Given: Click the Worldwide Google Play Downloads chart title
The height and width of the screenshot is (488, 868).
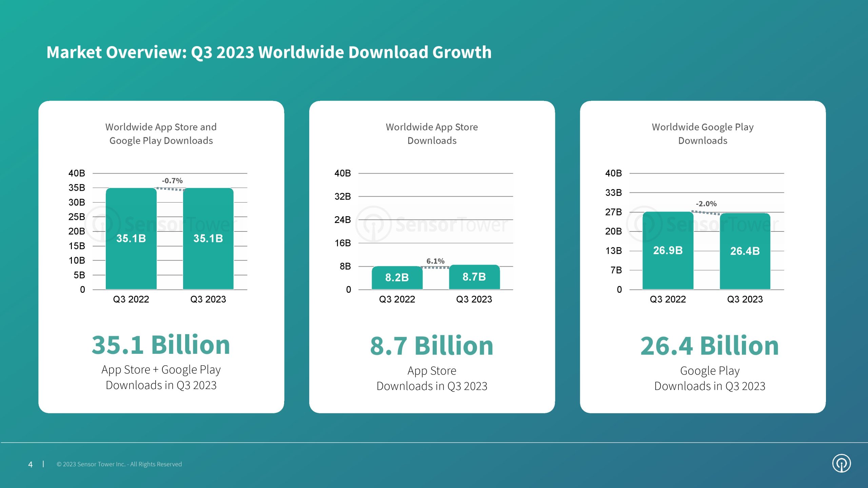Looking at the screenshot, I should coord(703,134).
